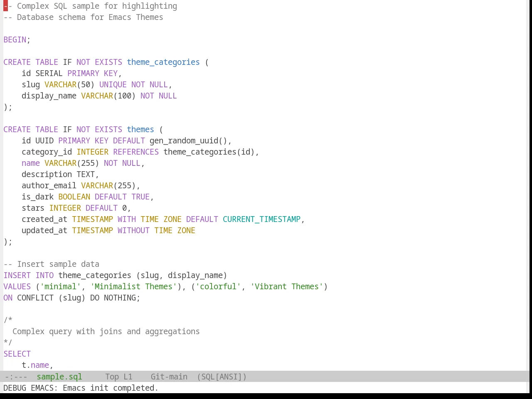Click the '-- Insert sample data' comment
532x399 pixels.
point(52,264)
